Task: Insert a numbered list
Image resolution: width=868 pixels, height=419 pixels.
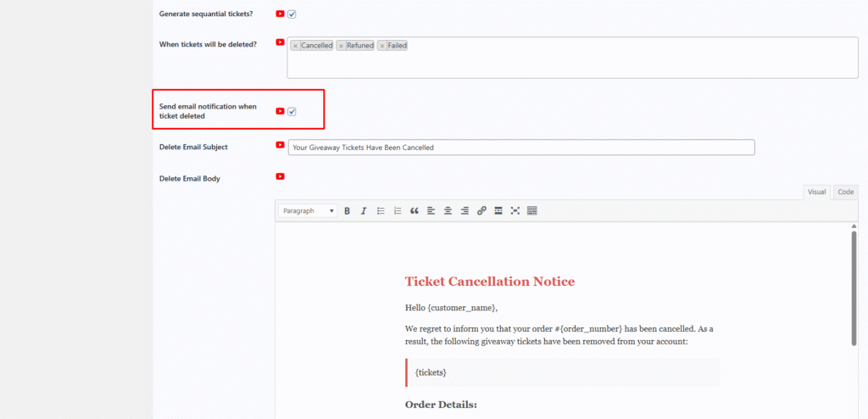Action: (398, 210)
